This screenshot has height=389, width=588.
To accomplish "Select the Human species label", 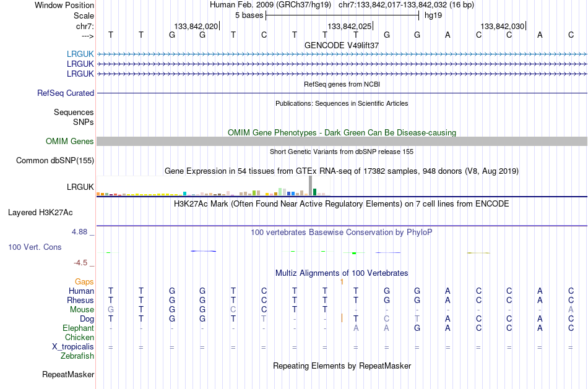I will pyautogui.click(x=81, y=291).
